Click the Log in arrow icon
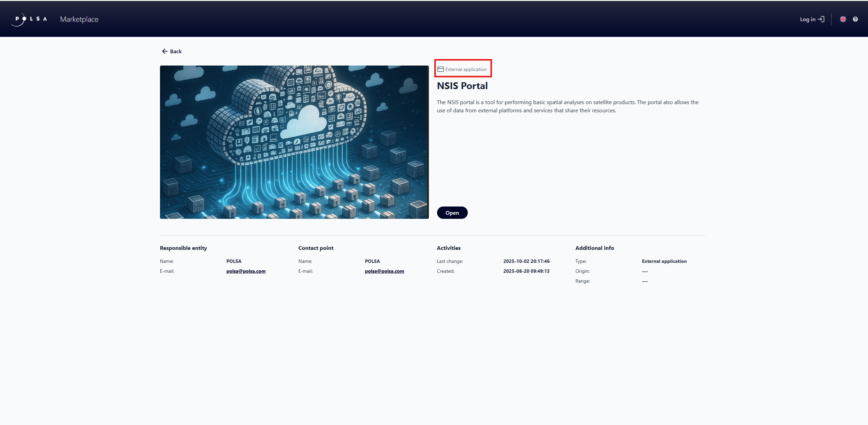 821,19
